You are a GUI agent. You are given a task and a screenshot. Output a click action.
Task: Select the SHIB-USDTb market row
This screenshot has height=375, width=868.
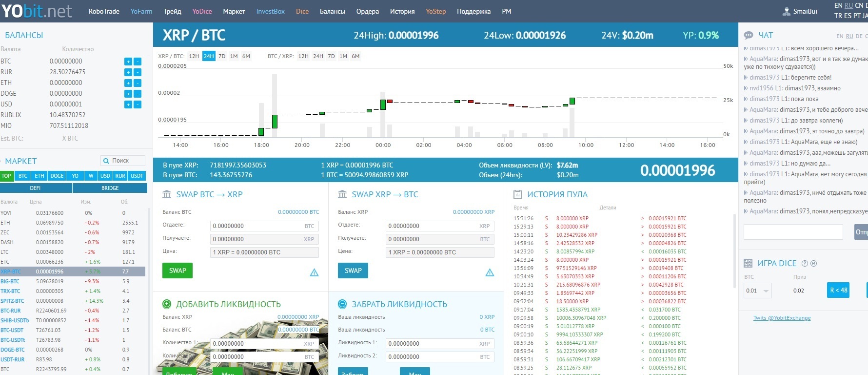[x=73, y=320]
